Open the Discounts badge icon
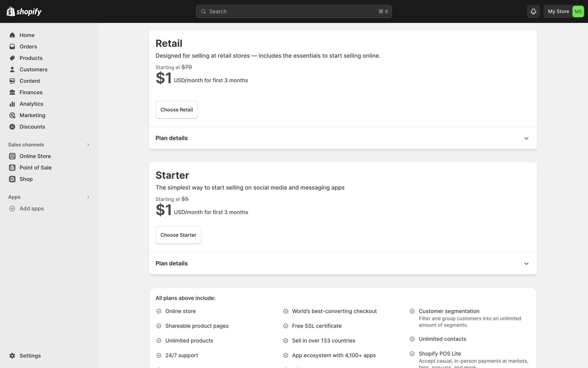 [12, 127]
